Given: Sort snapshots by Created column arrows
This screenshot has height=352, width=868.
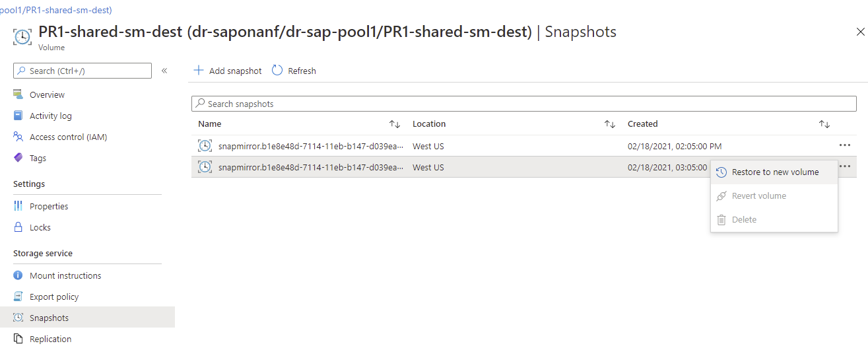Looking at the screenshot, I should point(824,124).
